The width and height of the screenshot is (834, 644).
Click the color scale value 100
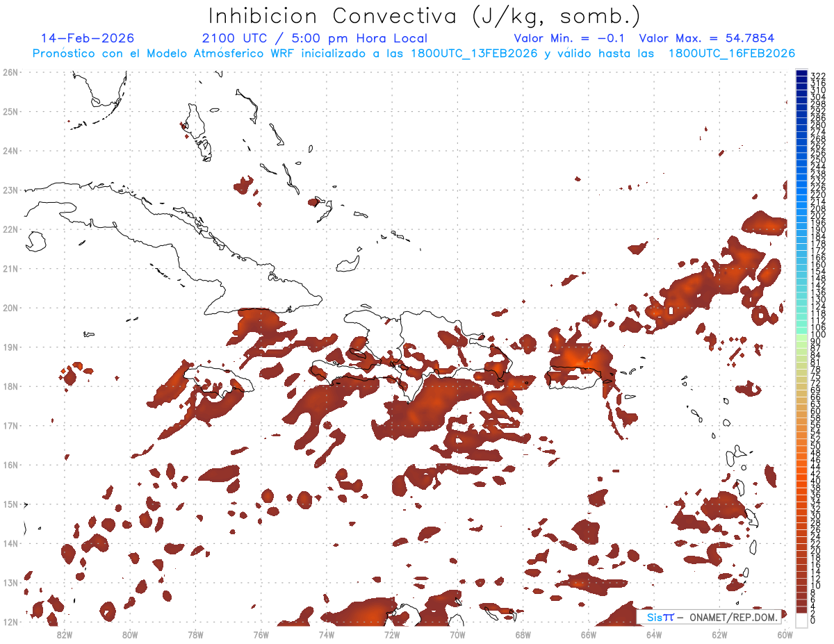coord(818,335)
